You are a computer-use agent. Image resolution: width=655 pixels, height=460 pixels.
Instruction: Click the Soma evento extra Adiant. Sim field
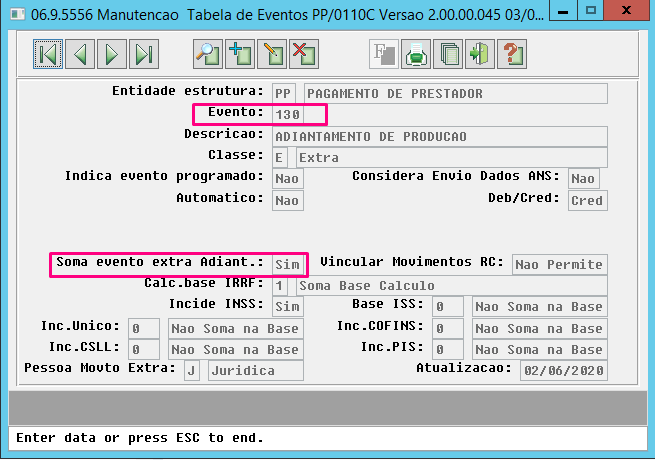click(288, 264)
